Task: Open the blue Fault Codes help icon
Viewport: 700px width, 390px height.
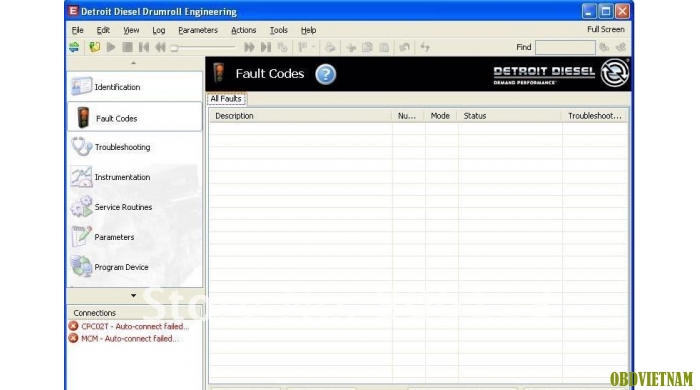Action: click(325, 74)
